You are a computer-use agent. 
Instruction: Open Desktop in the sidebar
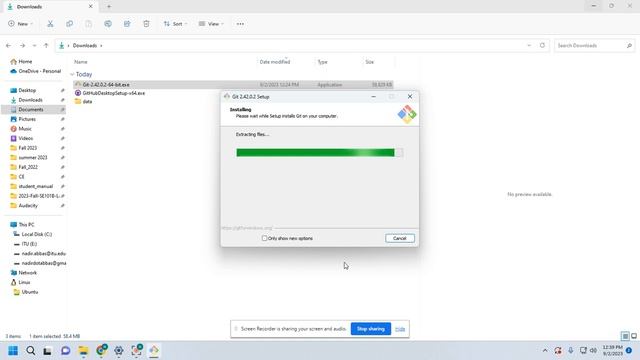[x=27, y=90]
